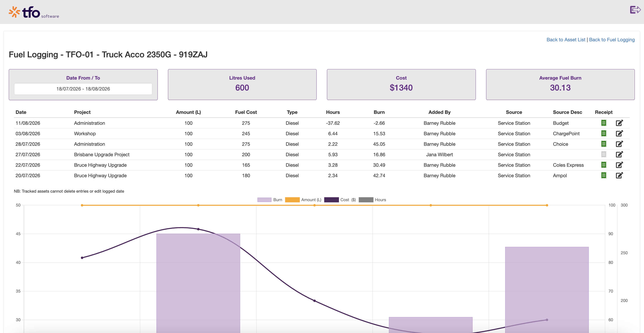Image resolution: width=644 pixels, height=333 pixels.
Task: Open greyed receipt icon for Jana Wilbert entry
Action: point(604,154)
